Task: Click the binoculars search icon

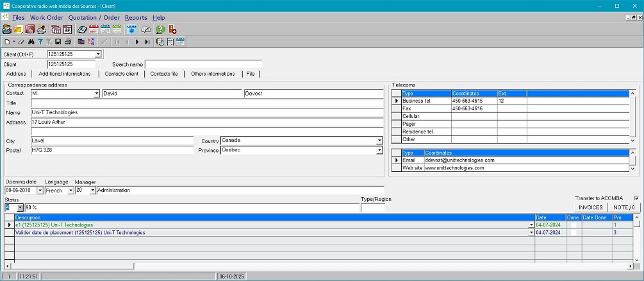Action: [x=31, y=42]
